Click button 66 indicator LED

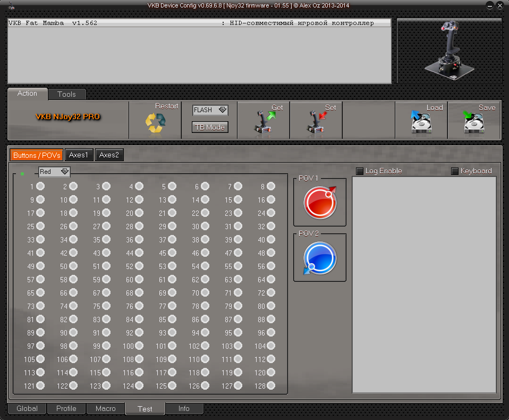coord(73,292)
